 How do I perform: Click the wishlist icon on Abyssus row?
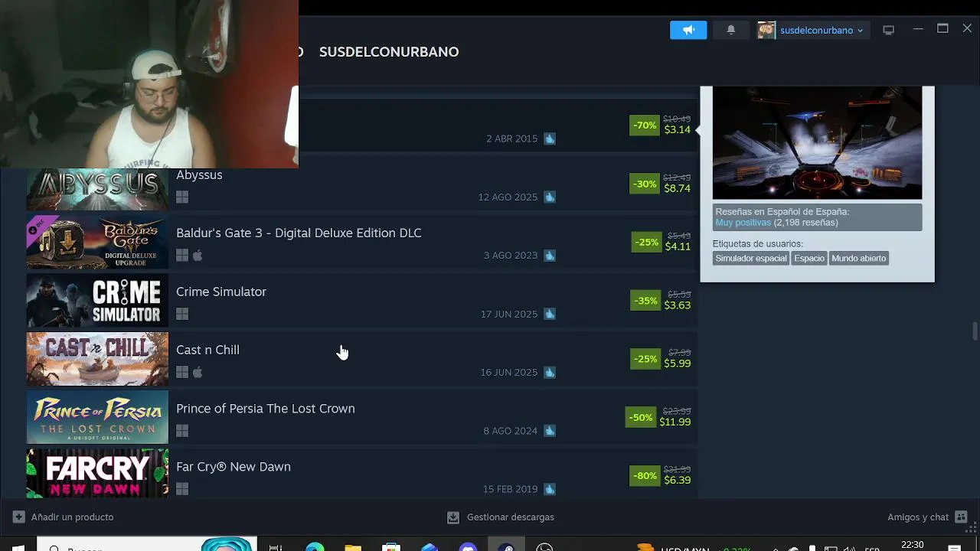click(550, 197)
